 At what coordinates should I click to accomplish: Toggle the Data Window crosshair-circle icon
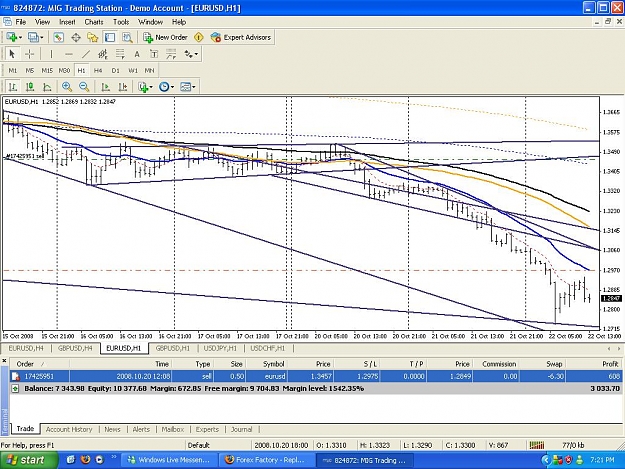[x=76, y=37]
